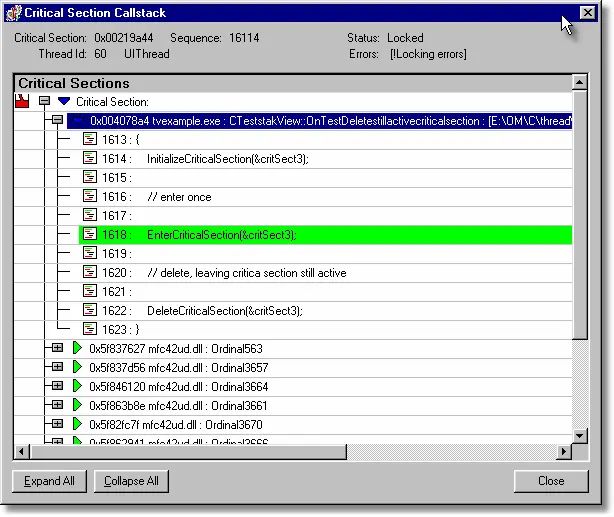Click the Sequence value 16114
614x517 pixels.
(x=244, y=38)
